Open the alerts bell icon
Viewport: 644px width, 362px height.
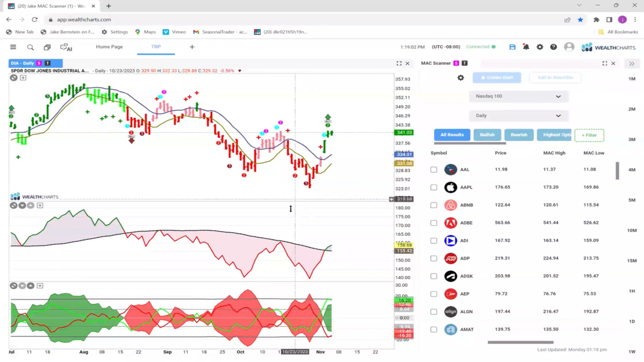[526, 47]
